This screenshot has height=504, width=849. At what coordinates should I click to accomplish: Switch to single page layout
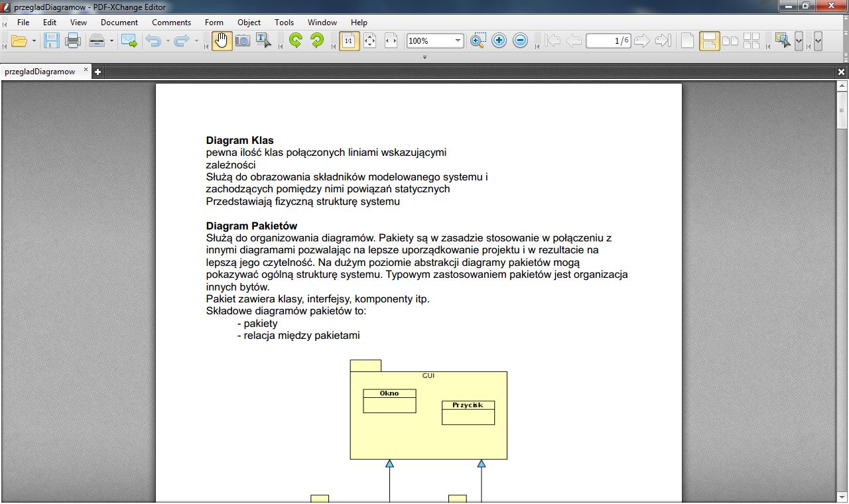pyautogui.click(x=688, y=41)
